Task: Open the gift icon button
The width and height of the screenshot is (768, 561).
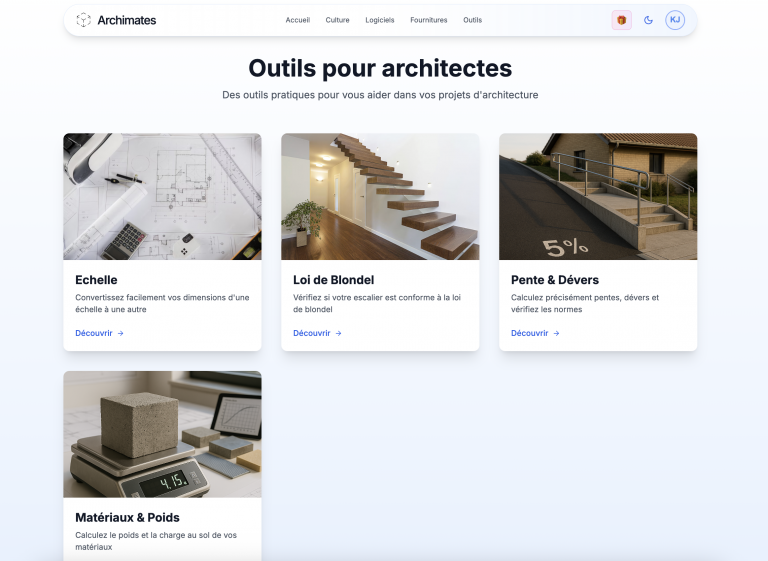Action: tap(622, 20)
